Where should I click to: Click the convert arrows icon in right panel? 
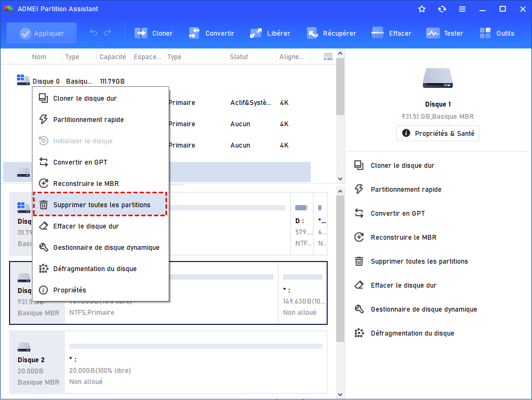[x=359, y=213]
